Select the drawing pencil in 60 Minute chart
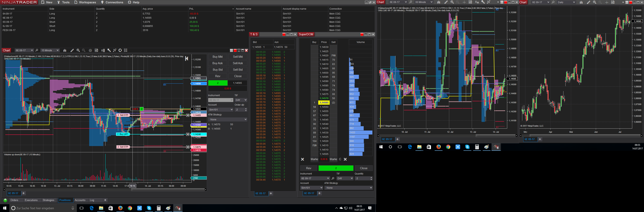Screen dimensions: 644x212 (x=446, y=2)
